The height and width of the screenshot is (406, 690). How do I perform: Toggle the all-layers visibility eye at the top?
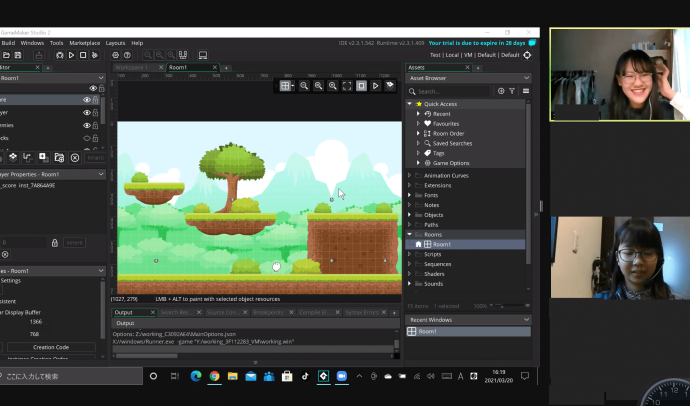point(93,88)
